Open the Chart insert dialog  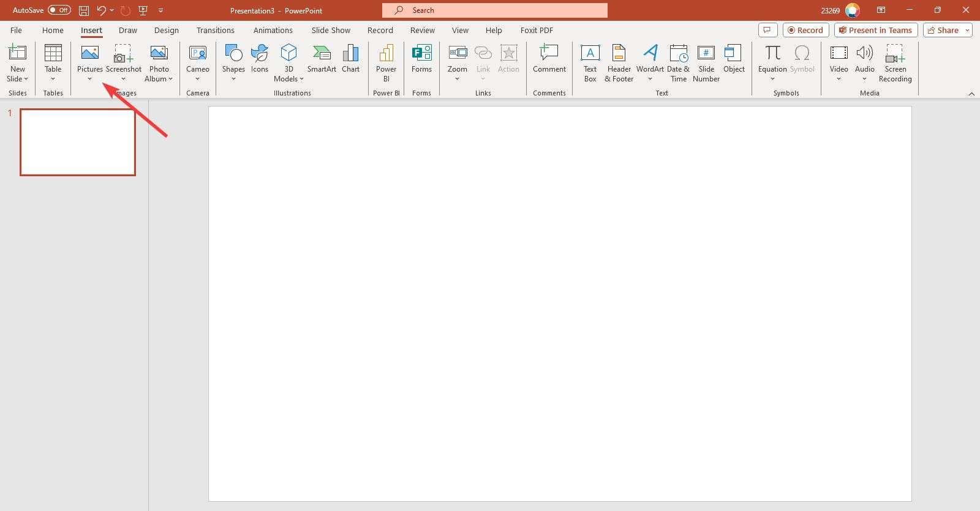point(350,60)
